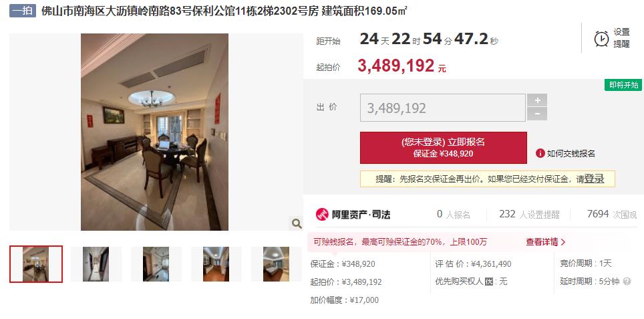Click the 如何交钱报名 help link
Screen dimensions: 644x319
[571, 154]
